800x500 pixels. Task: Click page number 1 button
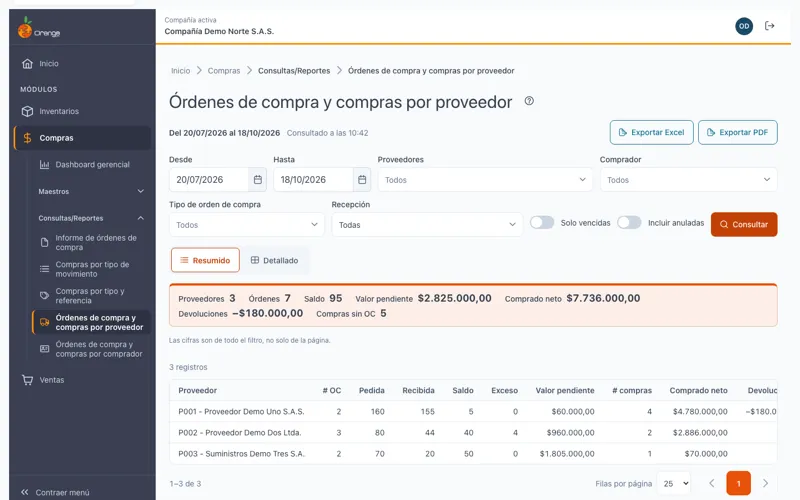pos(738,483)
